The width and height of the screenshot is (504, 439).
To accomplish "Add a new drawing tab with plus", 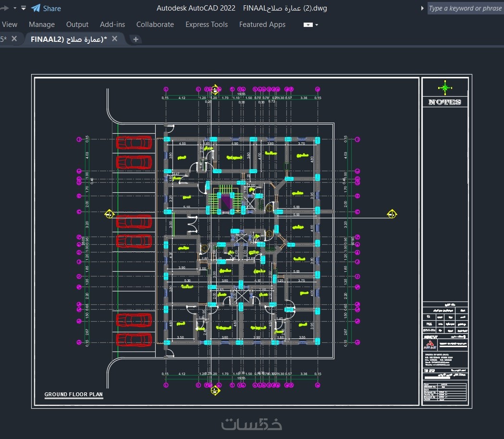I will (135, 39).
